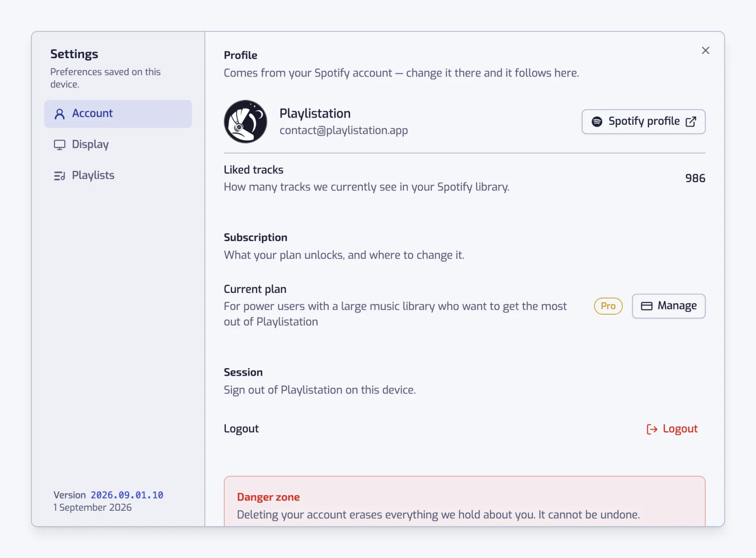Click the liked tracks count 986
The width and height of the screenshot is (756, 558).
[695, 178]
